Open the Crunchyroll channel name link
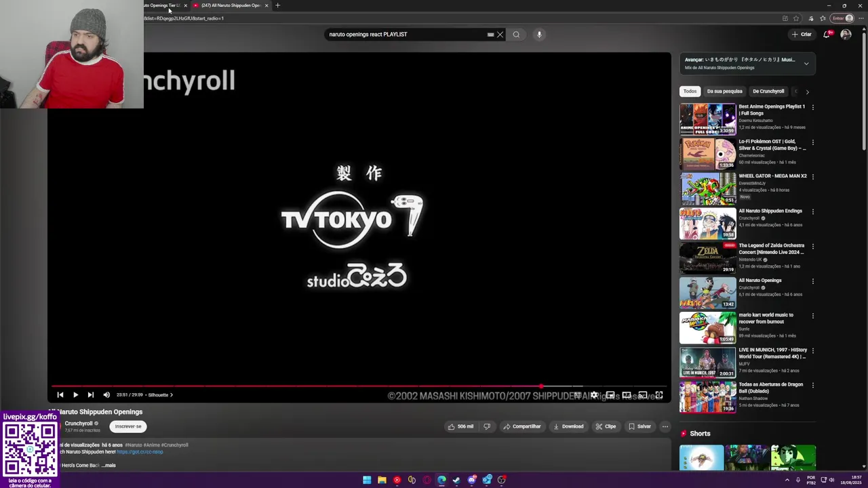The height and width of the screenshot is (488, 868). [x=79, y=424]
